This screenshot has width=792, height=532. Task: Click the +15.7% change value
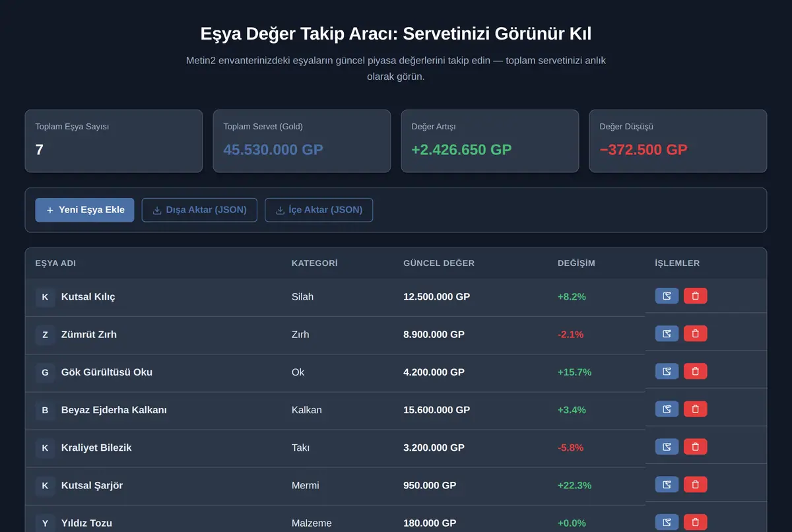pyautogui.click(x=575, y=372)
